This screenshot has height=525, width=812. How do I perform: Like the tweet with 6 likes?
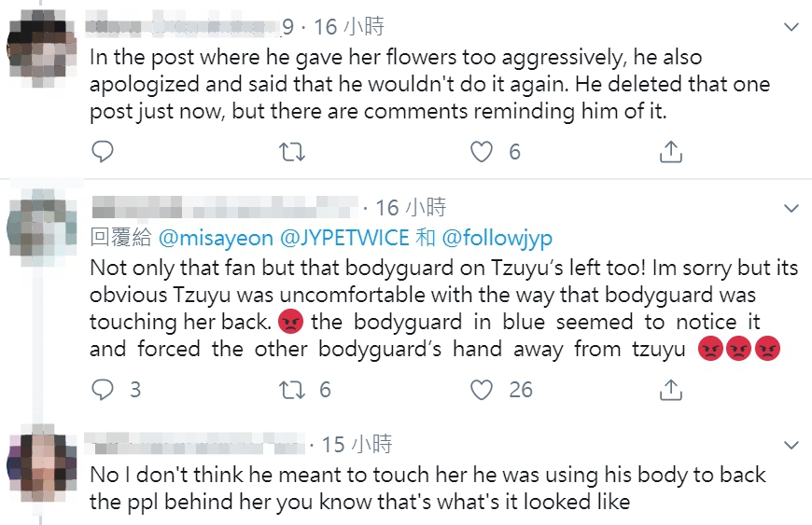482,151
